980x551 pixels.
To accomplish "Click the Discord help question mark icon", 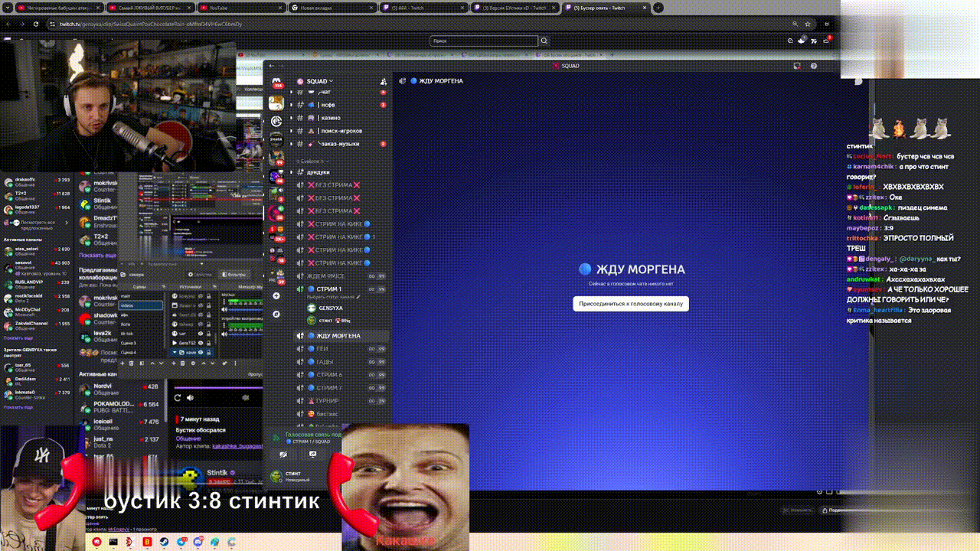I will coord(814,66).
